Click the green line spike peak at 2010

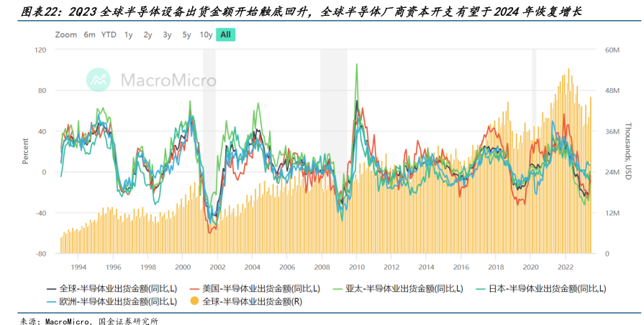[357, 65]
